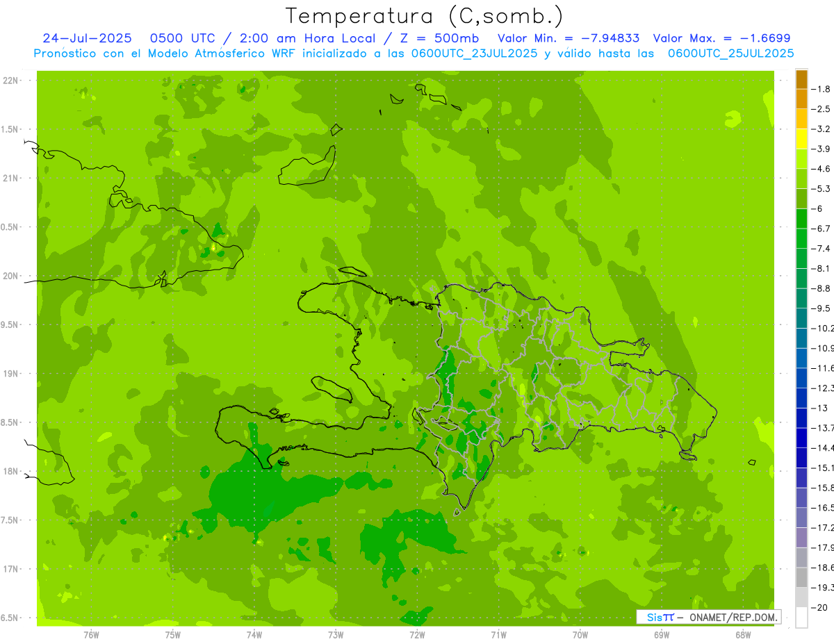834x644 pixels.
Task: Click the blue swatch between -13 and -13.7
Action: tap(801, 418)
